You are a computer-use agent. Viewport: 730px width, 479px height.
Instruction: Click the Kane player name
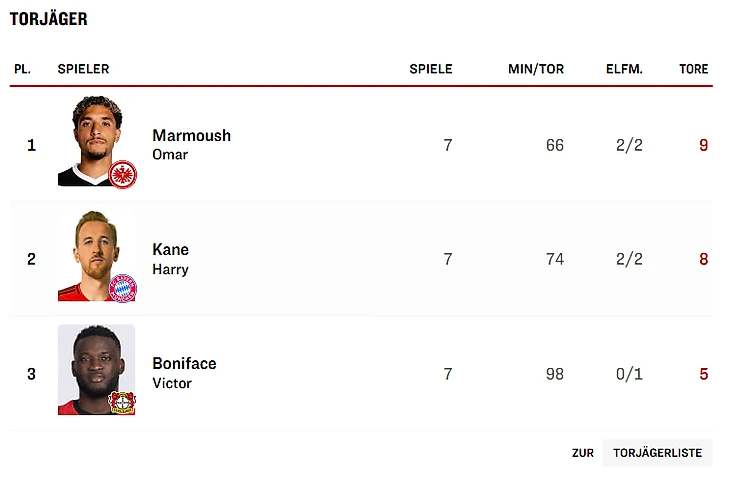click(170, 249)
